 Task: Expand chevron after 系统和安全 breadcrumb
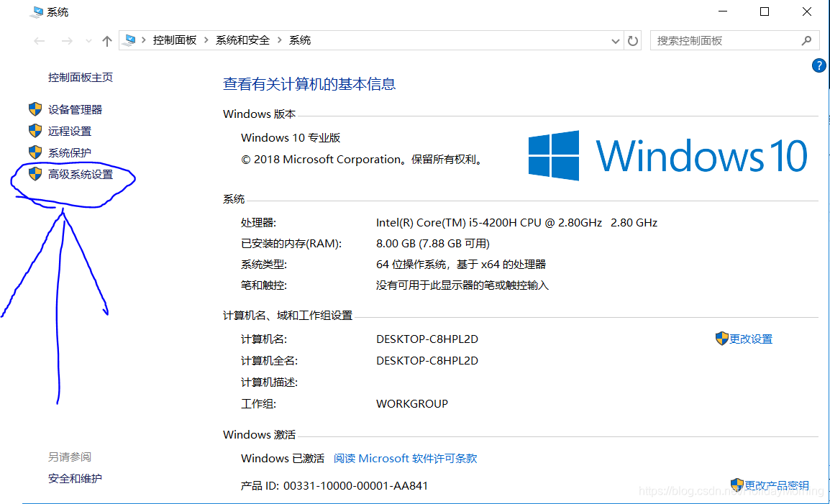(x=280, y=40)
